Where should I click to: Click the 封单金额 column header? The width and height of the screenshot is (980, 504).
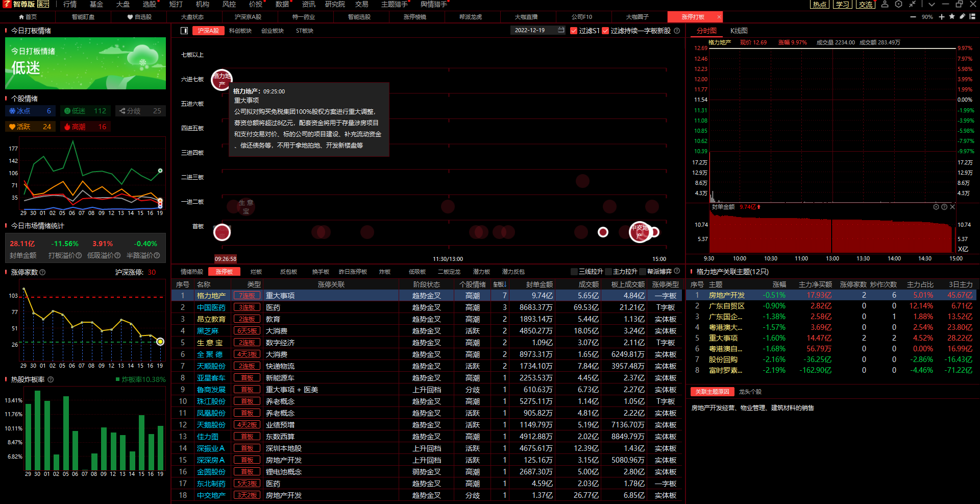pyautogui.click(x=539, y=284)
